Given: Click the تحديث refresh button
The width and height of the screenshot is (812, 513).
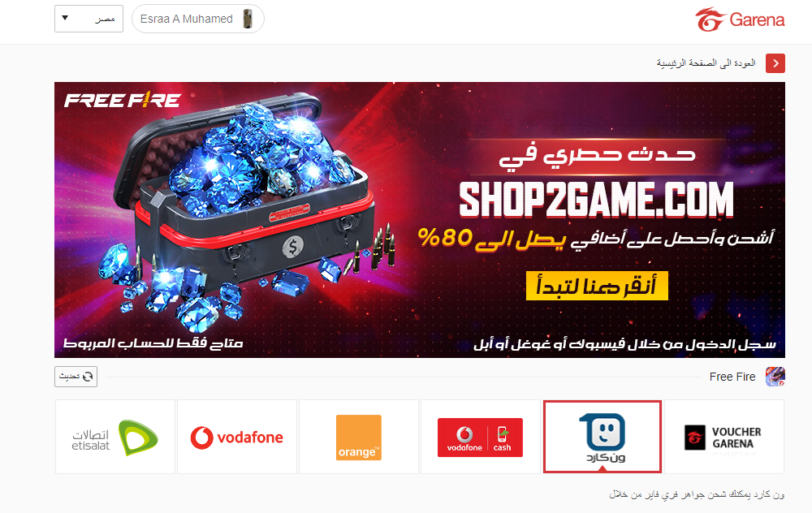Looking at the screenshot, I should [76, 377].
